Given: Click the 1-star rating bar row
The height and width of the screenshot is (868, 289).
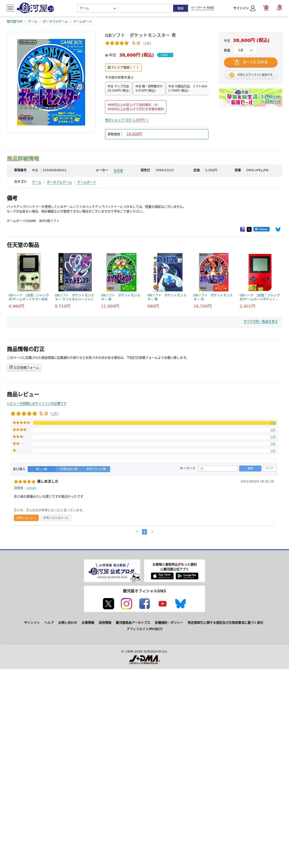Looking at the screenshot, I should click(144, 451).
